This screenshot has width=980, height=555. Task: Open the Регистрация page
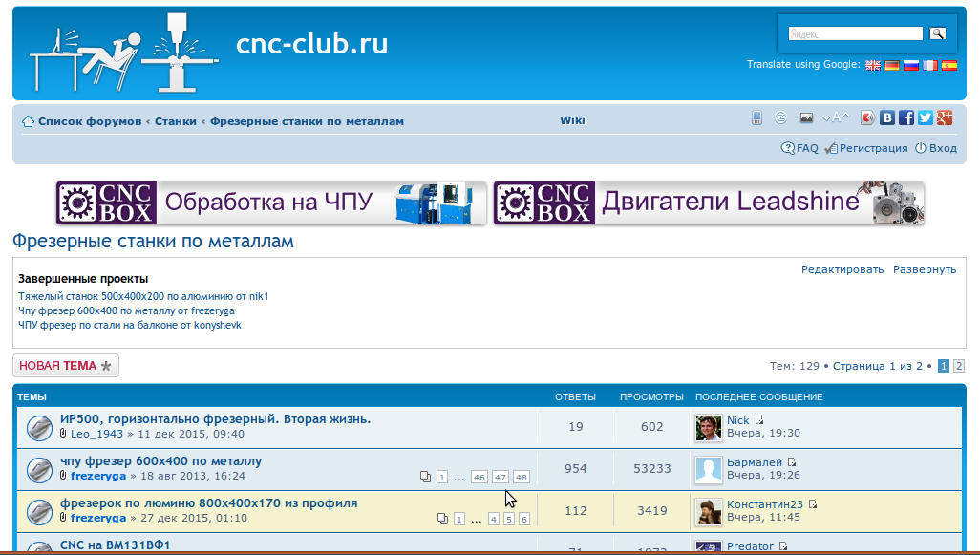873,148
